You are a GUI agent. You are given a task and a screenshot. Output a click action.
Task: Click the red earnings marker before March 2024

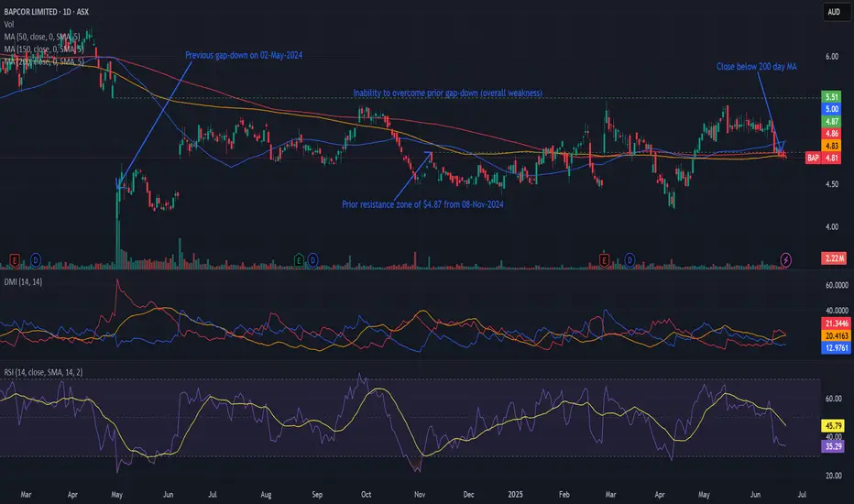click(15, 260)
